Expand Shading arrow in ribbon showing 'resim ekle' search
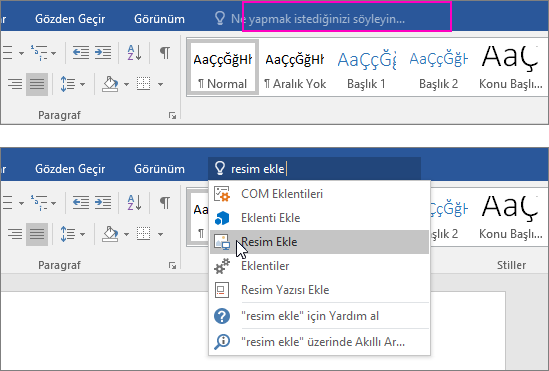The width and height of the screenshot is (549, 371). click(x=126, y=234)
